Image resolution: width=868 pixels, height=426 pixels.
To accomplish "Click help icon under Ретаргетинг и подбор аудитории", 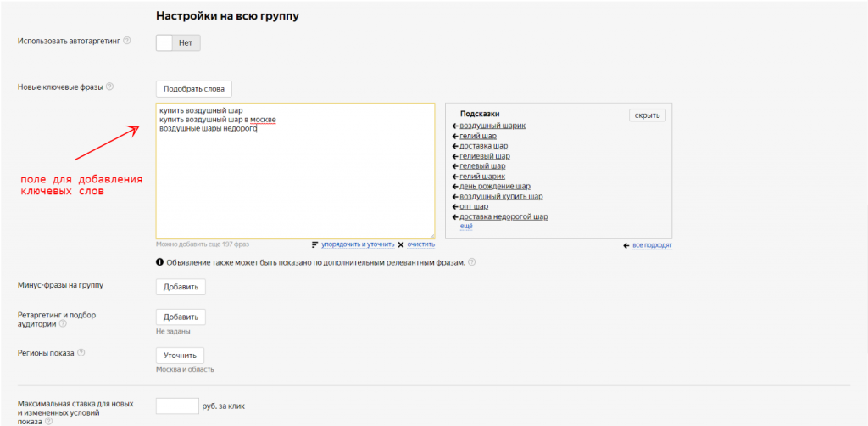I will [63, 323].
